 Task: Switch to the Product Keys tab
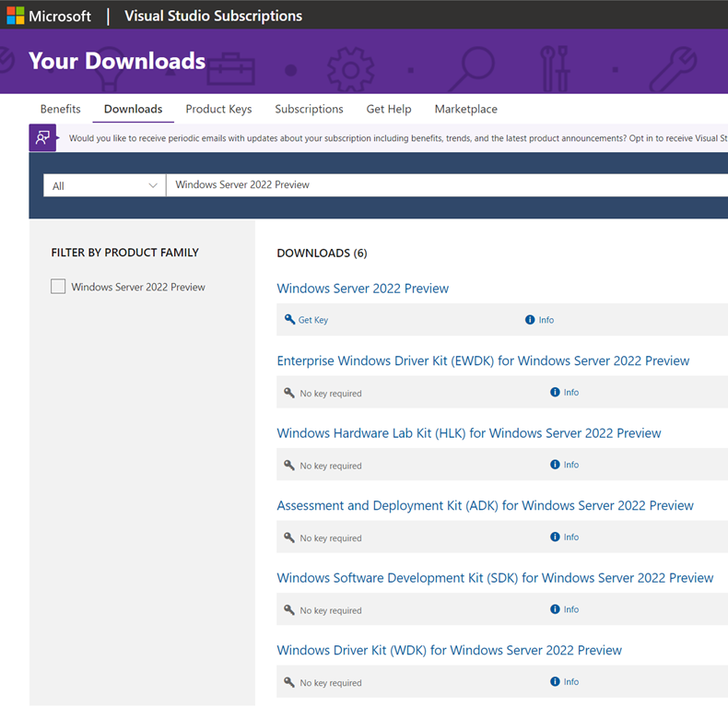218,109
